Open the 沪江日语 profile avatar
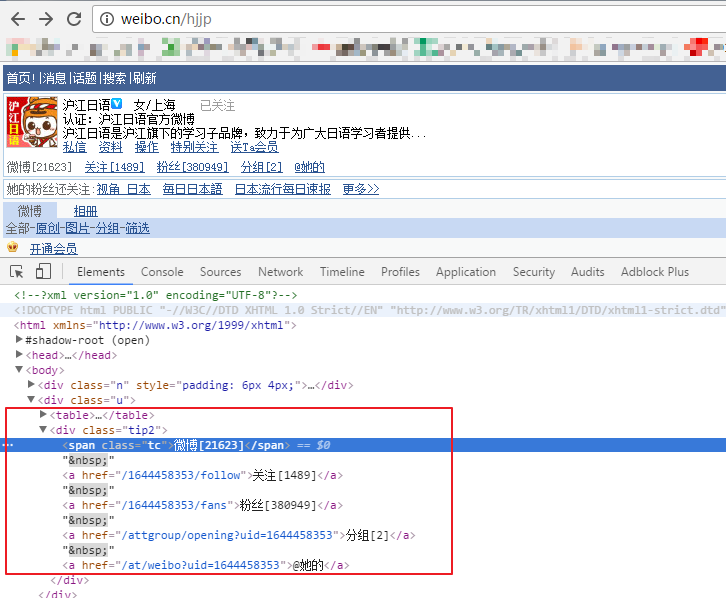 (32, 122)
